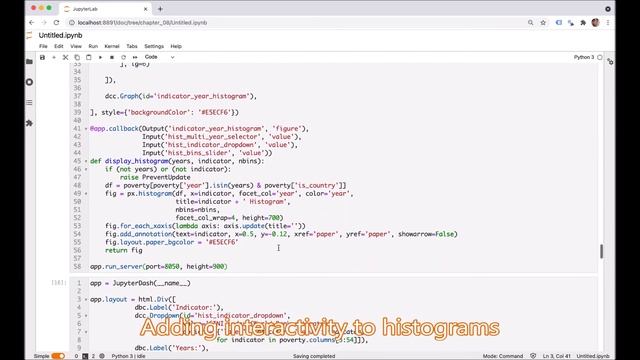Paste cell from clipboard icon
The image size is (640, 360).
point(89,58)
